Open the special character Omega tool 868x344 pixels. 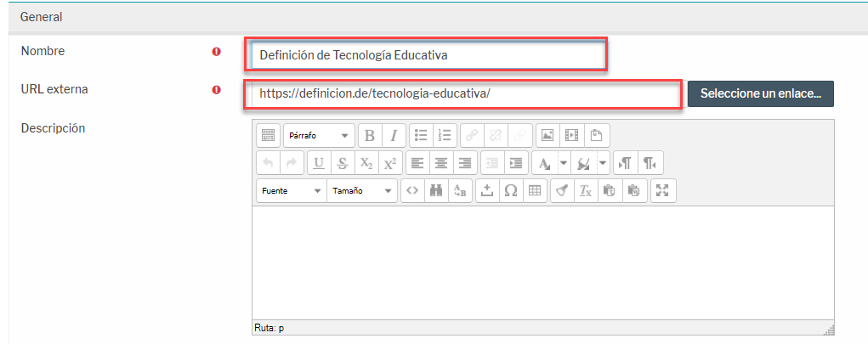(x=511, y=191)
